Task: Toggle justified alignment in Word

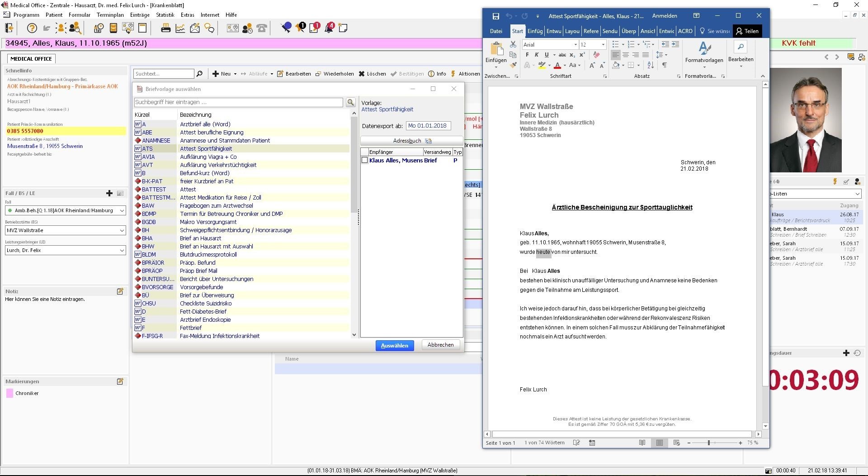Action: [646, 55]
